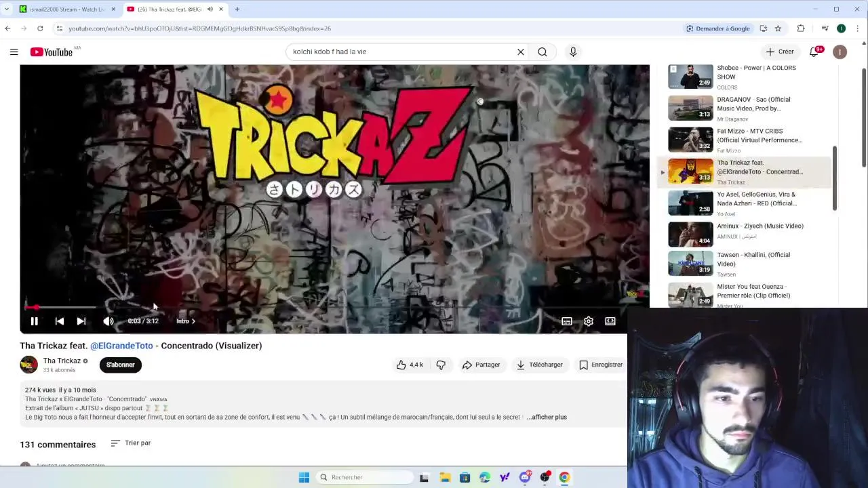868x488 pixels.
Task: Toggle video subtitles
Action: [x=567, y=321]
